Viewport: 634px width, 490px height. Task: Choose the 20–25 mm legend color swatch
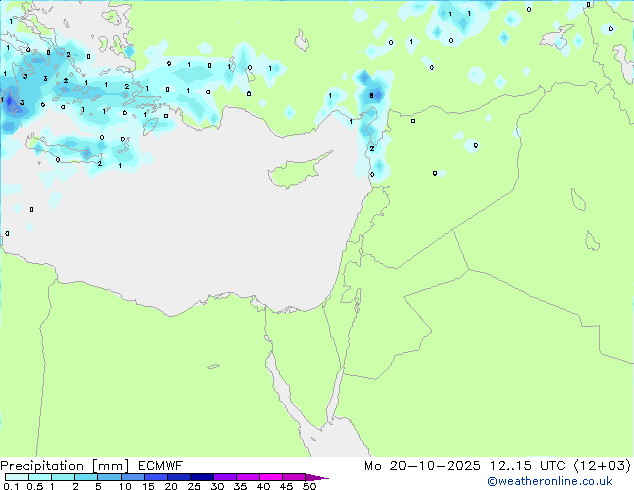[179, 477]
